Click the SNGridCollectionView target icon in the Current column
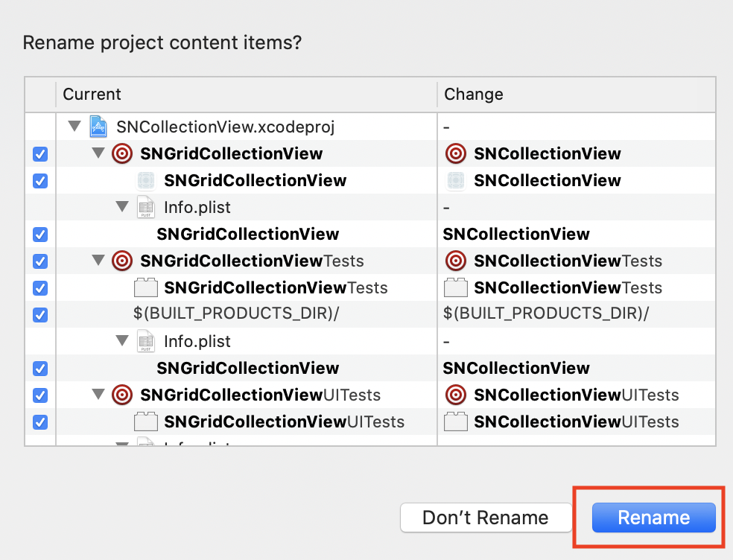 click(121, 154)
